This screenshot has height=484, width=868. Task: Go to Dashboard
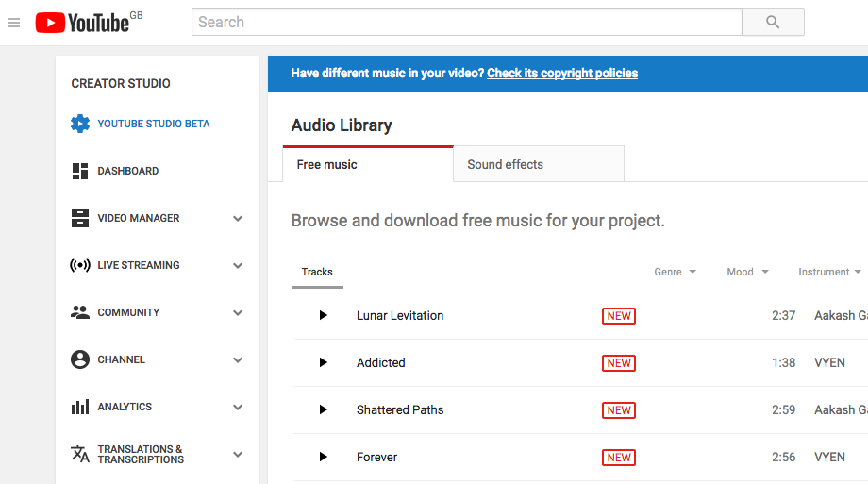point(128,171)
